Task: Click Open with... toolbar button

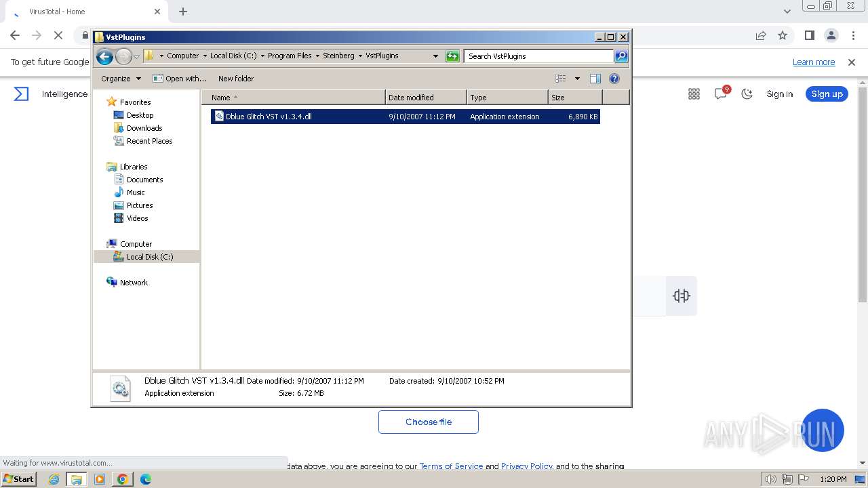Action: (180, 79)
